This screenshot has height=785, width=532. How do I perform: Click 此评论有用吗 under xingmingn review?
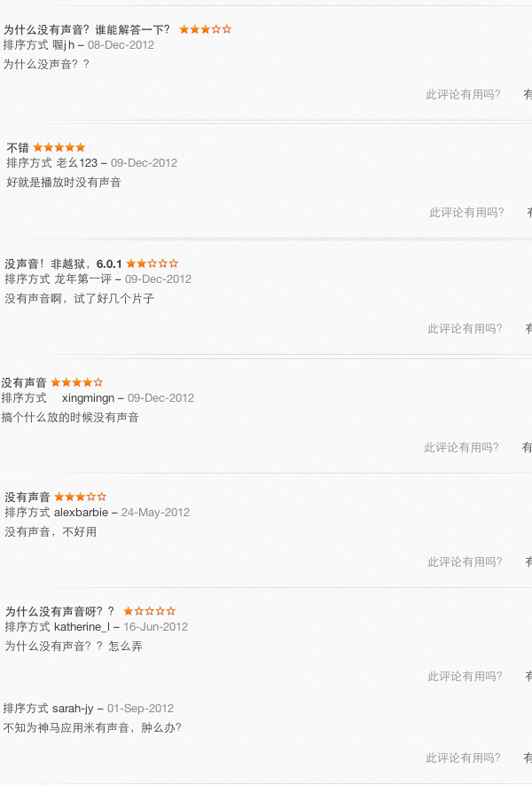click(x=461, y=448)
